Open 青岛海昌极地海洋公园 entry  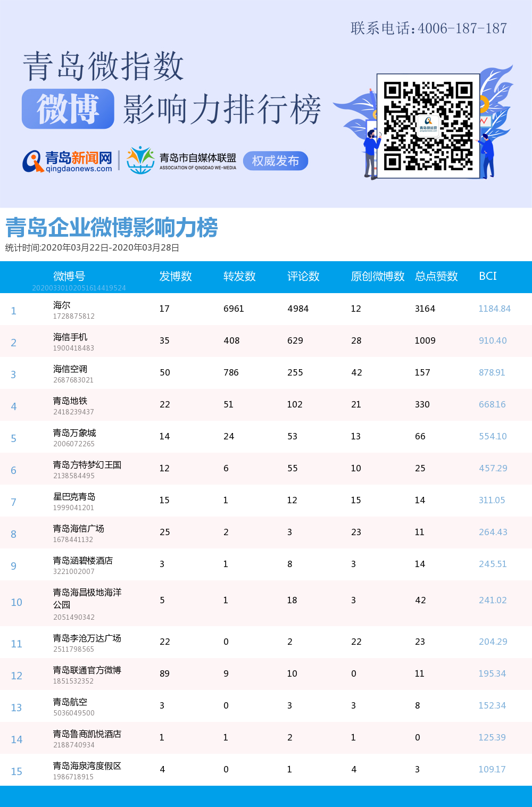87,598
